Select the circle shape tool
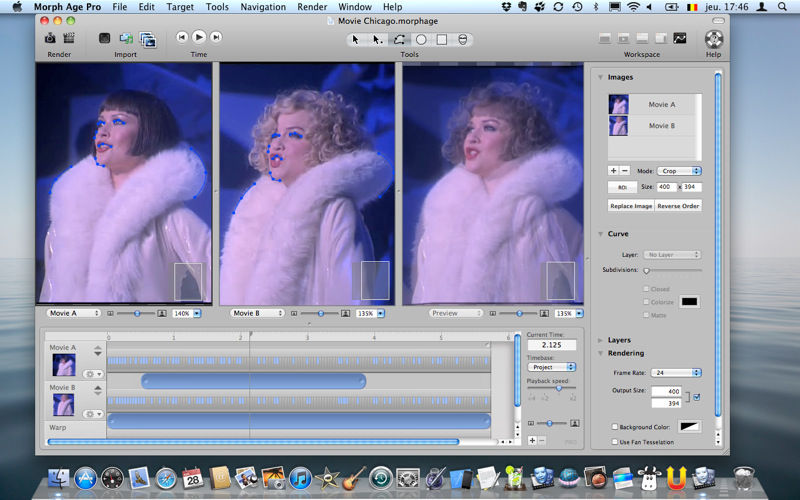 [421, 39]
